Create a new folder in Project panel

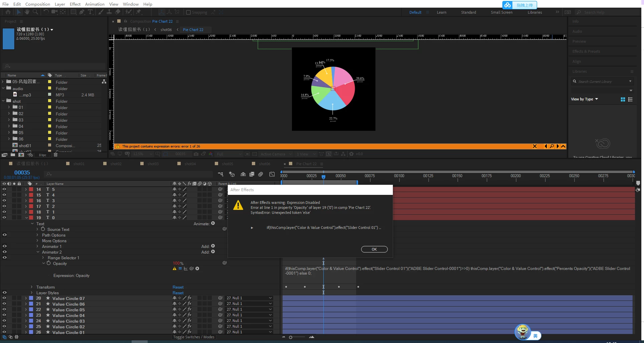[13, 155]
